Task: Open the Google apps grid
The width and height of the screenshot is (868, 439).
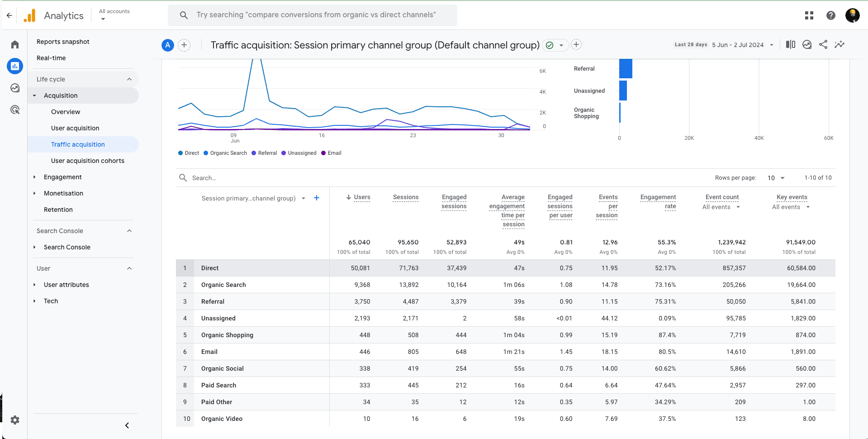Action: (809, 15)
